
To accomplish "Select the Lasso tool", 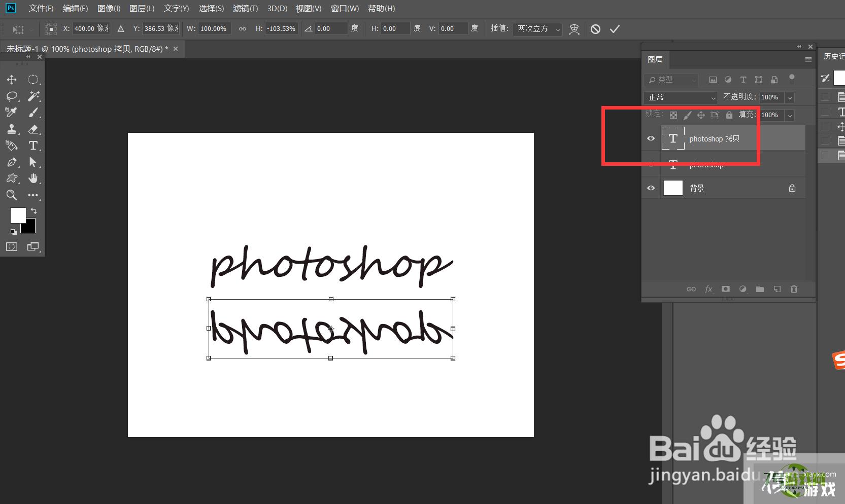I will point(12,96).
